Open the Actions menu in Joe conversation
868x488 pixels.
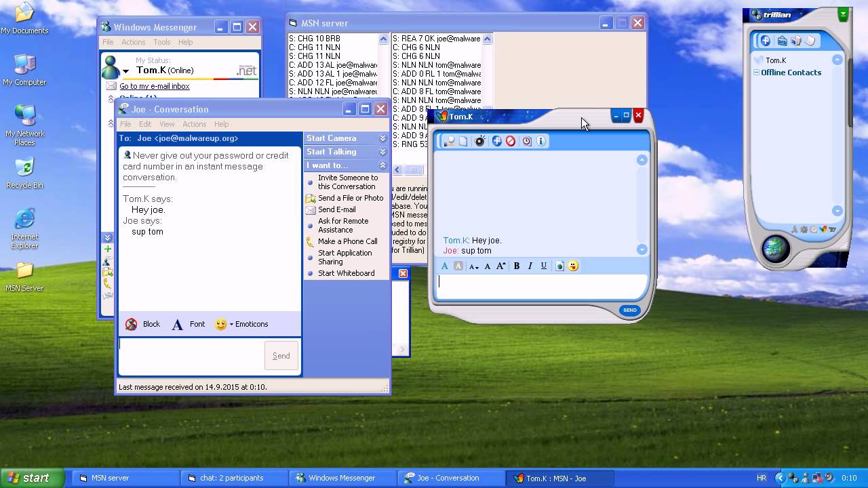[x=194, y=124]
